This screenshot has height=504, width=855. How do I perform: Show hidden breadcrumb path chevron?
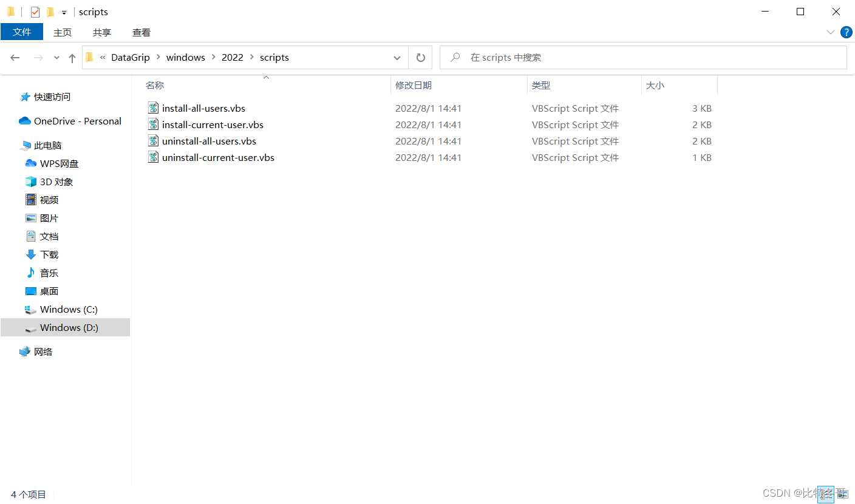point(103,58)
